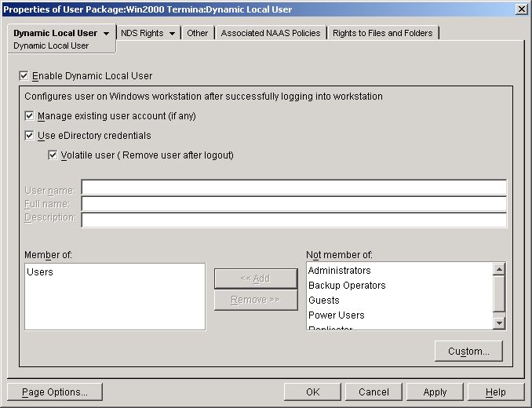The height and width of the screenshot is (408, 532).
Task: Select the NDS Rights tab label
Action: click(x=142, y=33)
